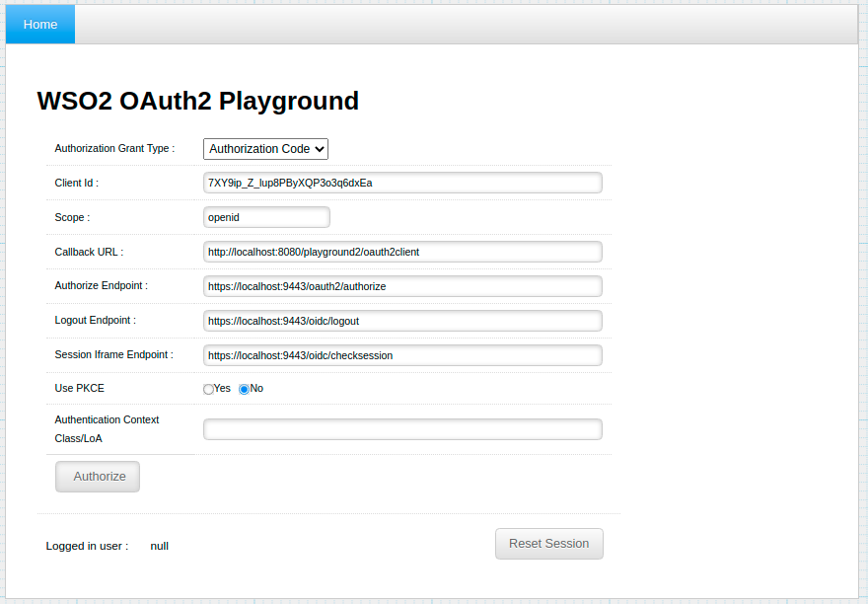Select No for Use PKCE
This screenshot has height=604, width=868.
[244, 390]
